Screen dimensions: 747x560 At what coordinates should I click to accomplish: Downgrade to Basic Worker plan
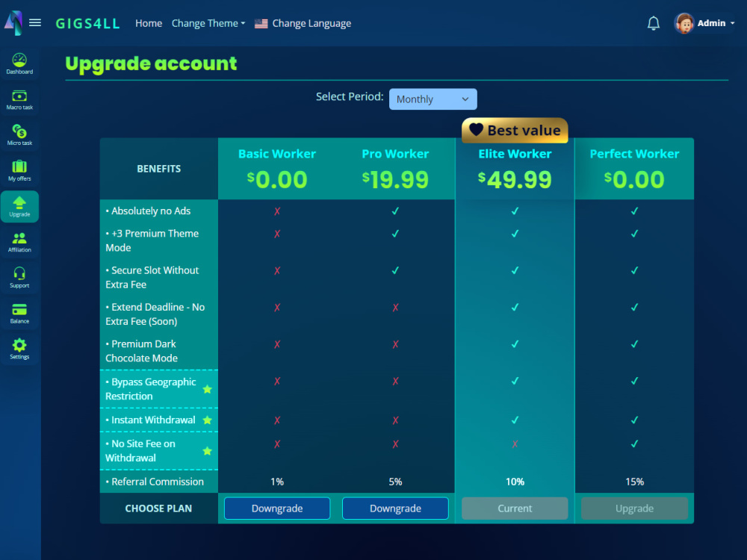point(277,508)
